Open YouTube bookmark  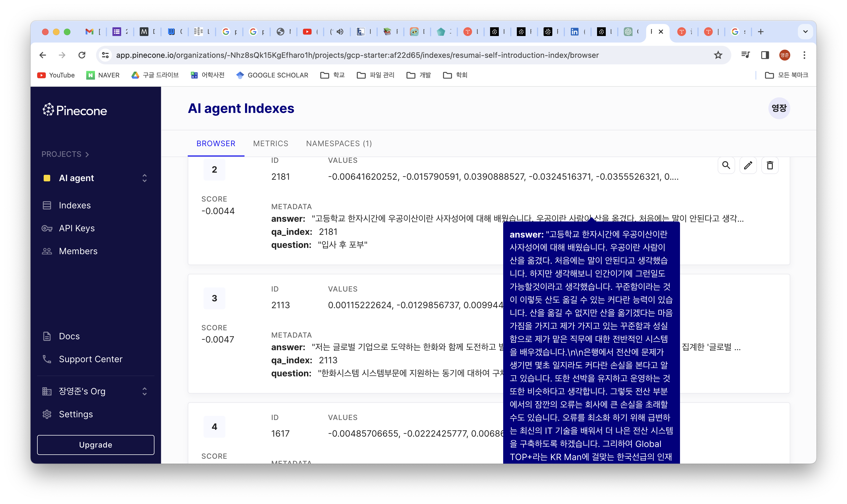(56, 75)
